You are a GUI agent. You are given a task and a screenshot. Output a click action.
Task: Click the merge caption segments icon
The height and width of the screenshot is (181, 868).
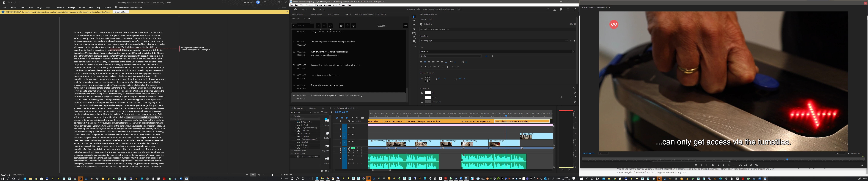[x=354, y=26]
